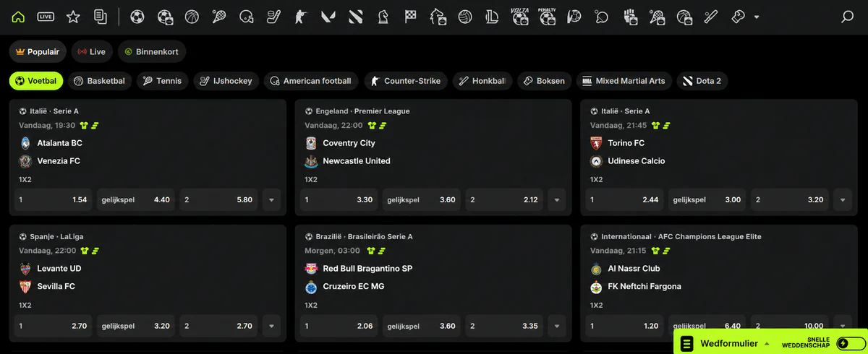Select the Tennis sport filter
The width and height of the screenshot is (868, 354).
(163, 81)
